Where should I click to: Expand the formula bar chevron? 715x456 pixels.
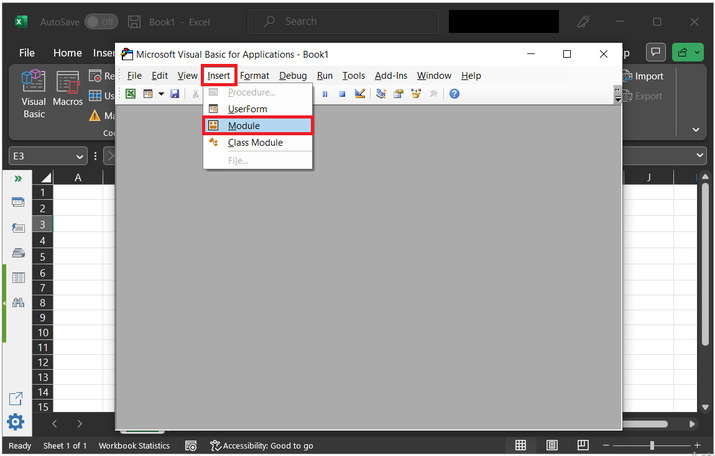pyautogui.click(x=700, y=155)
